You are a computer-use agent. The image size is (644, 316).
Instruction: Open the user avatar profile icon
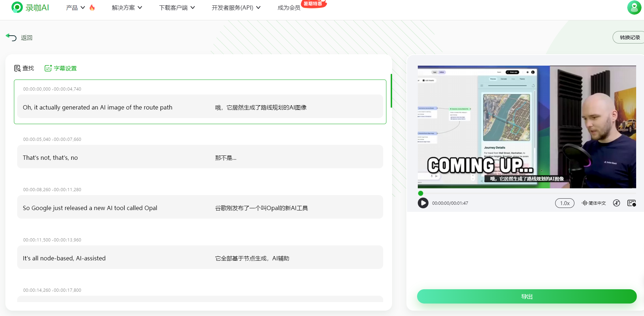[x=634, y=7]
